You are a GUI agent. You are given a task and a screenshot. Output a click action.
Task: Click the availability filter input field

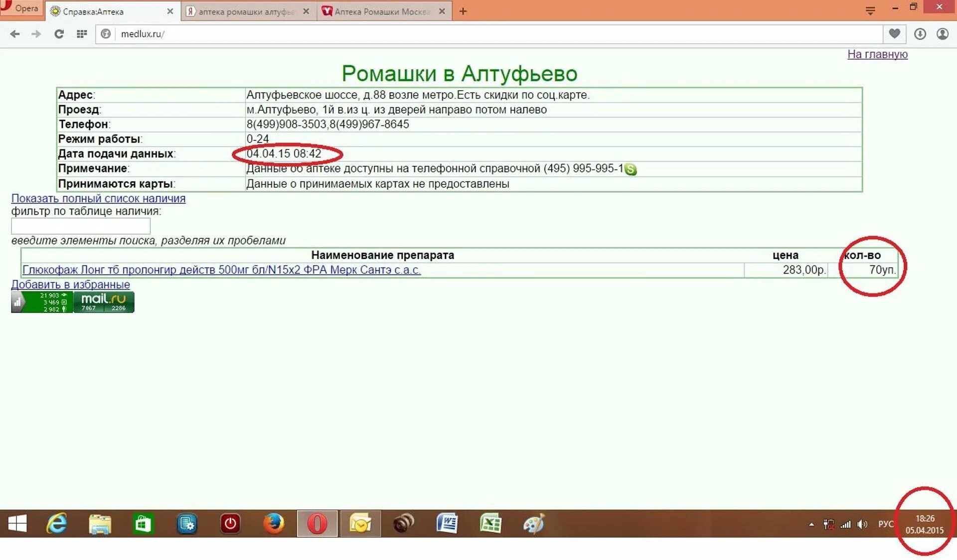pyautogui.click(x=80, y=226)
